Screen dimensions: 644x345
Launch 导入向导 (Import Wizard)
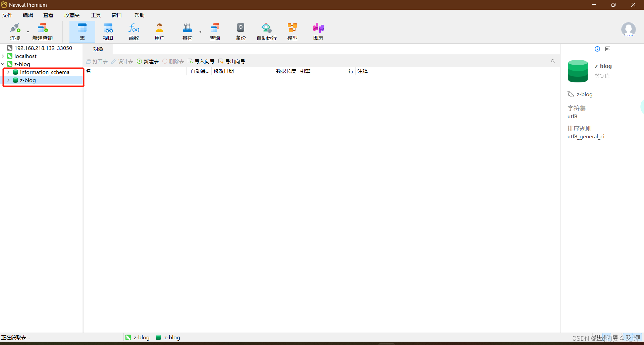(201, 61)
